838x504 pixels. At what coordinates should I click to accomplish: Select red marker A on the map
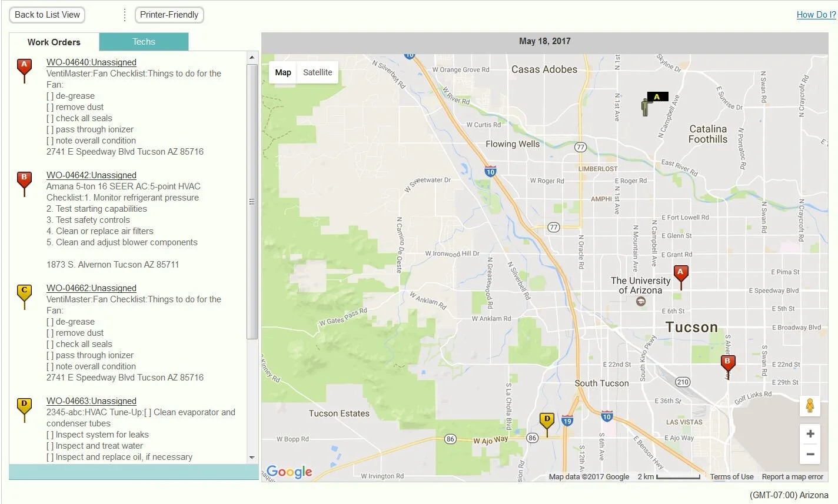680,277
